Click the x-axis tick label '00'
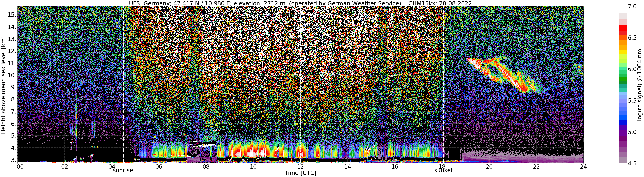This screenshot has width=644, height=177. [x=20, y=166]
